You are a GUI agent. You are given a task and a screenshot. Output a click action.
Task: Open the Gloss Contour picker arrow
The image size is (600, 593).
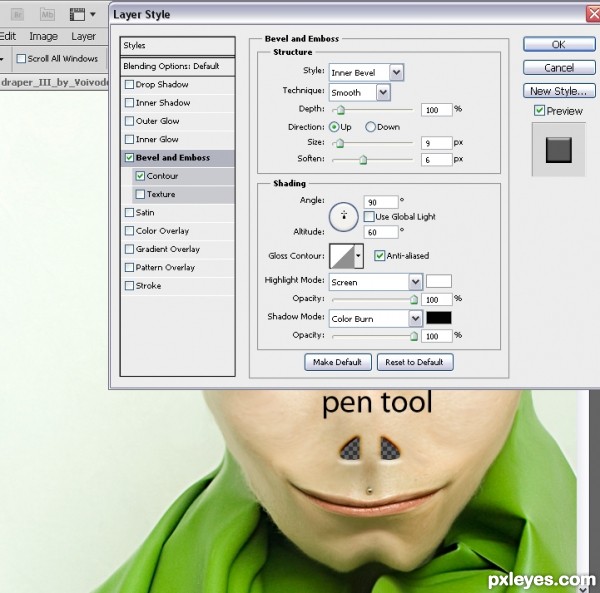pyautogui.click(x=358, y=256)
